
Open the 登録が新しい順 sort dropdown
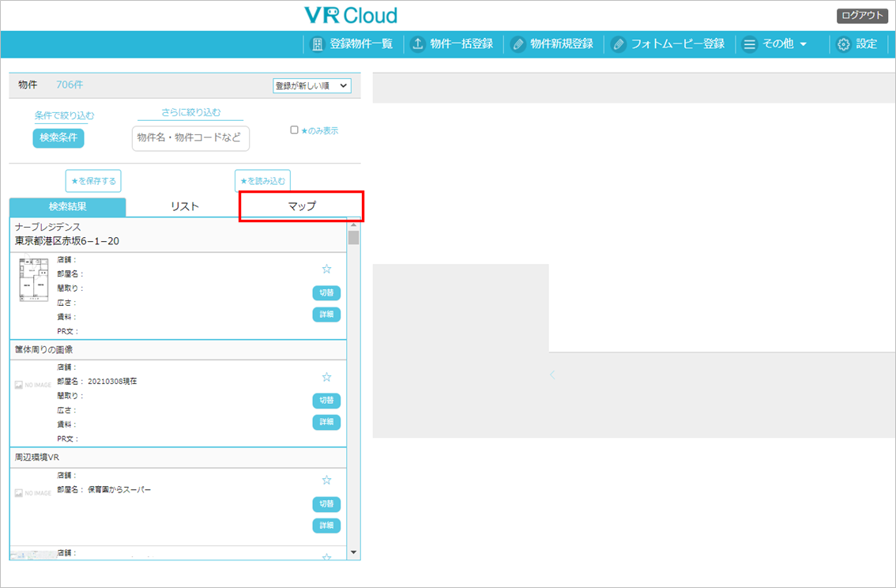[312, 85]
